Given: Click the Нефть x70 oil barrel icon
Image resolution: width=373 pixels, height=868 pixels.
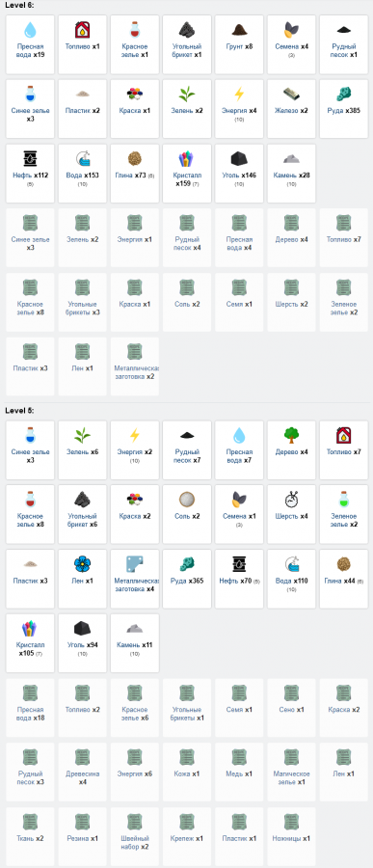Looking at the screenshot, I should 239,564.
